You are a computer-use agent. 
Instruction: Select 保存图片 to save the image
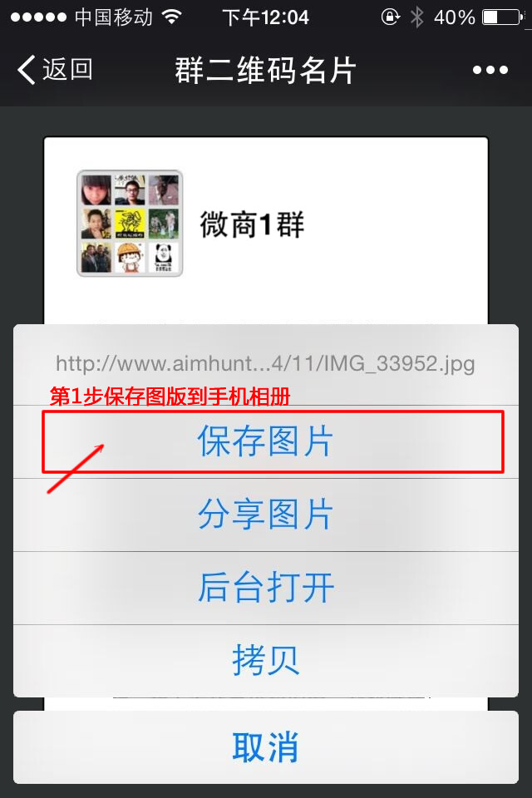[266, 441]
